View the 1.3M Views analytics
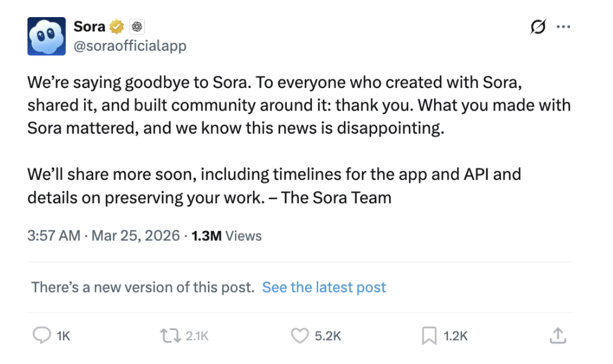 (226, 236)
